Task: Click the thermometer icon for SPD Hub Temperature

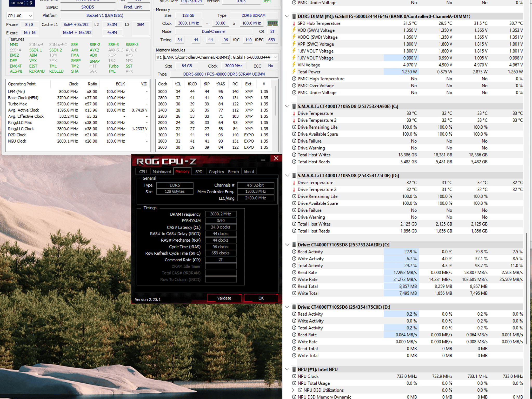Action: [x=294, y=23]
